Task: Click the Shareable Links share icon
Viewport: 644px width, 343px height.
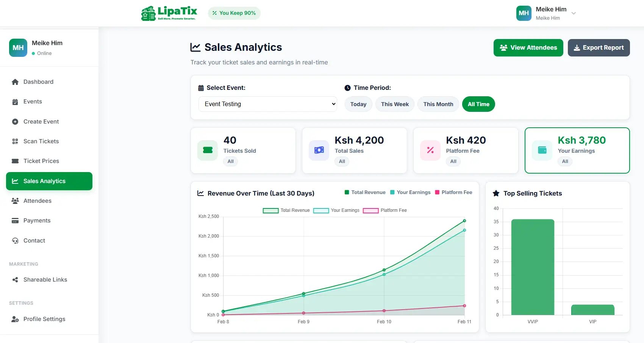Action: pyautogui.click(x=15, y=280)
